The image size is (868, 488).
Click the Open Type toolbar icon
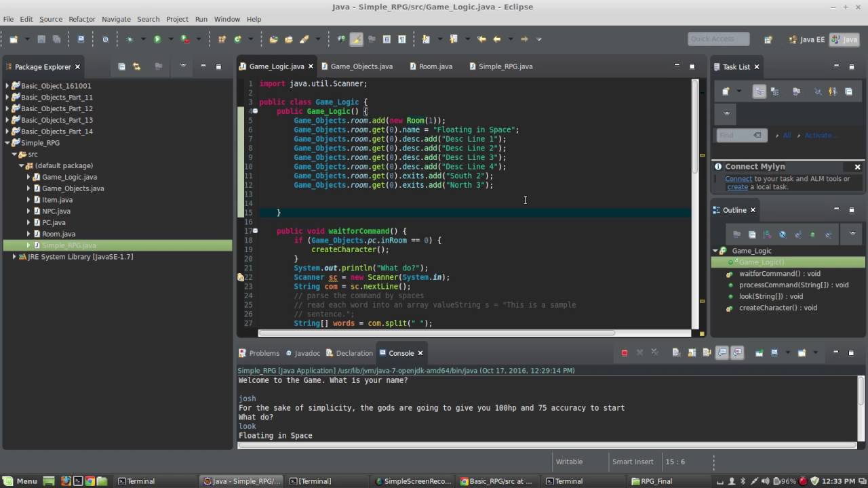pos(274,39)
